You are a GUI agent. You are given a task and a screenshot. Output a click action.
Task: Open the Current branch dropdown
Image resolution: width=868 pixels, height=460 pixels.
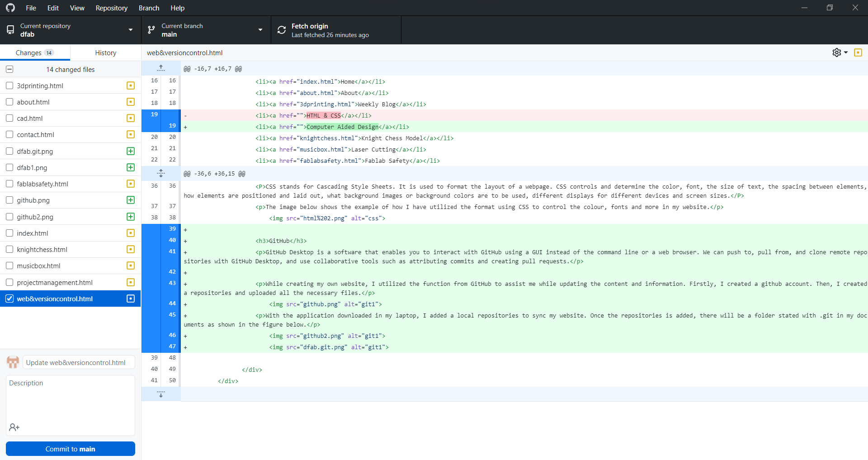tap(206, 30)
